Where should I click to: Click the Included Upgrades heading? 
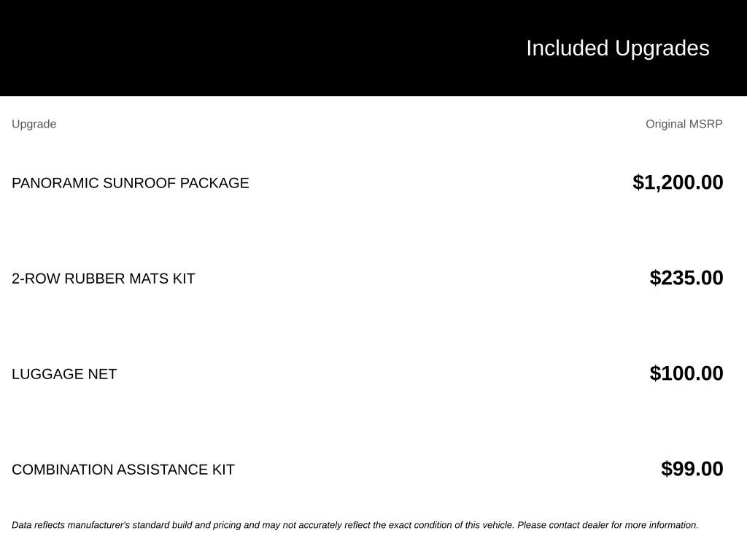click(617, 49)
